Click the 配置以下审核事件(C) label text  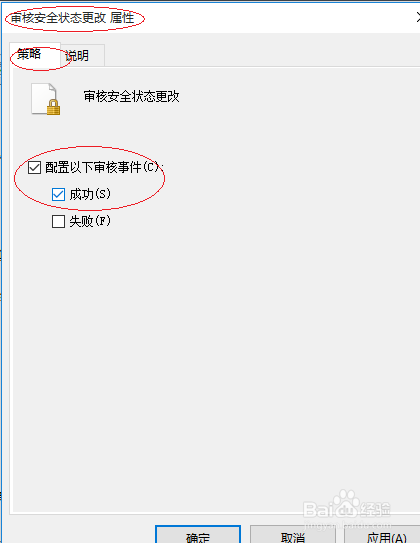(104, 168)
